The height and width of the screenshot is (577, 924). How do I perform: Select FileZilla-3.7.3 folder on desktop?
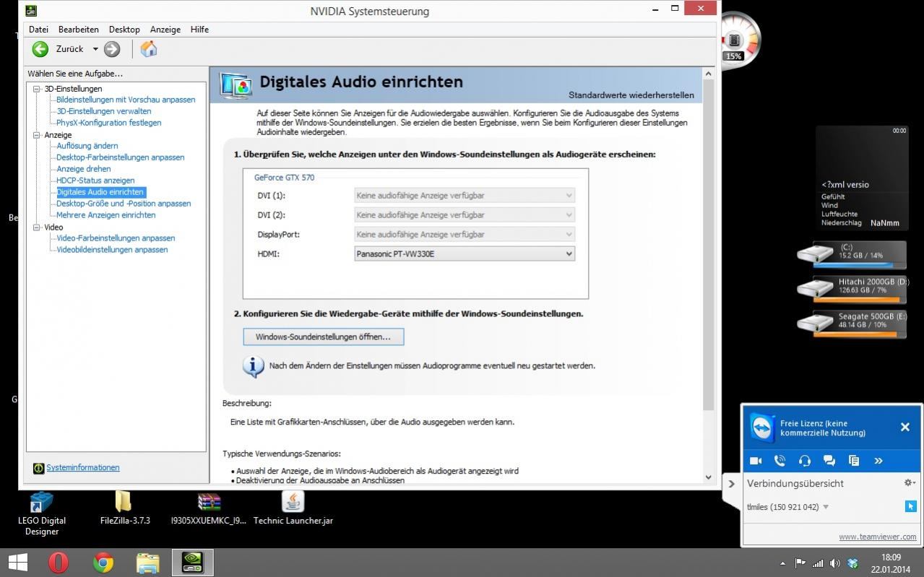(125, 508)
